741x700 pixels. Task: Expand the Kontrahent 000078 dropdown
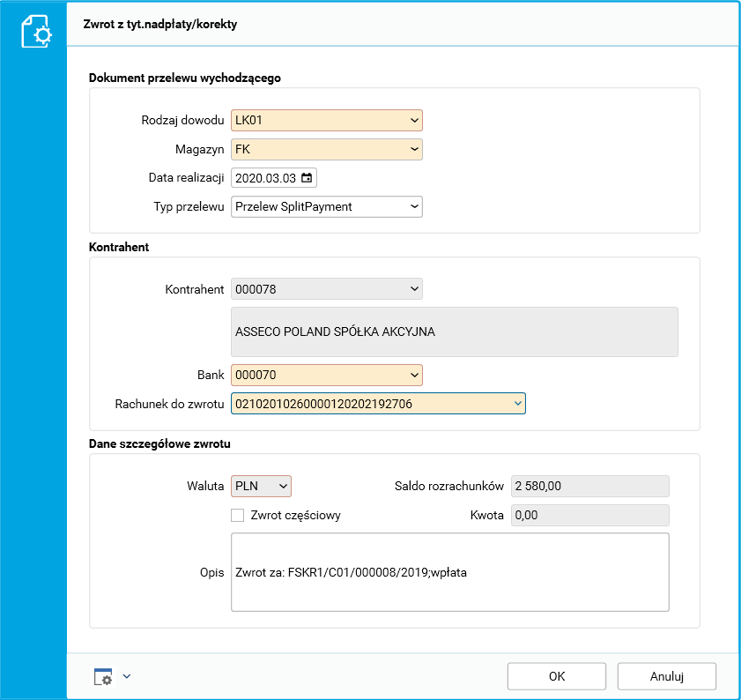pos(414,288)
